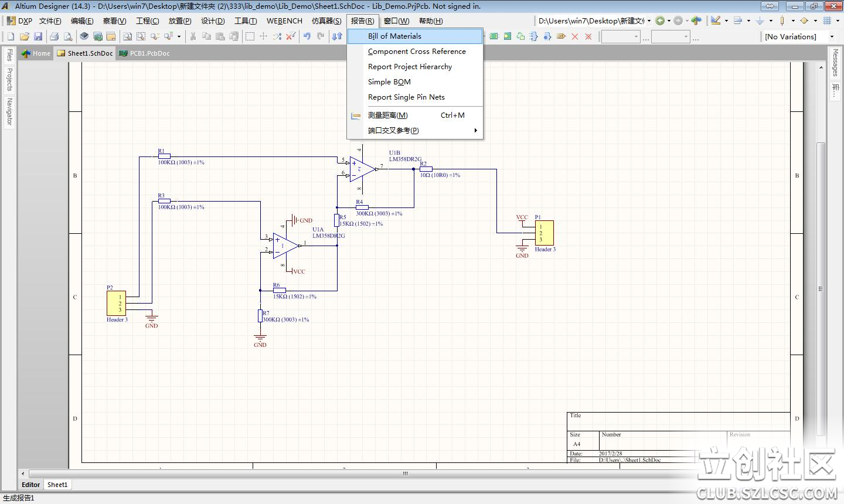Viewport: 844px width, 504px height.
Task: Click the DXP system menu icon
Action: click(19, 21)
